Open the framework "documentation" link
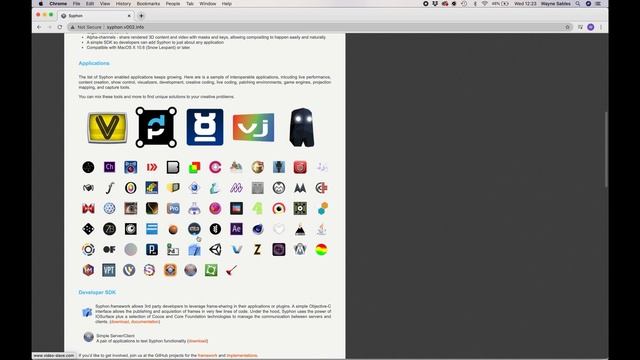This screenshot has height=360, width=640. click(x=144, y=322)
